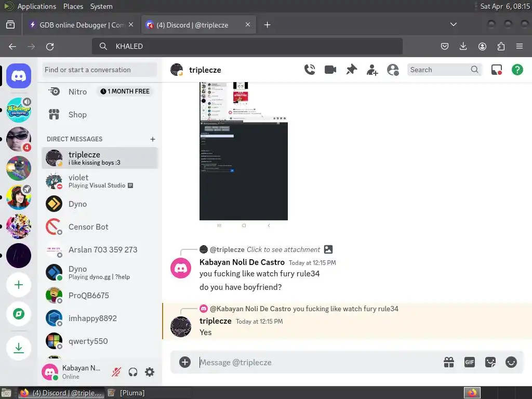Viewport: 532px width, 399px height.
Task: Open emoji picker
Action: click(x=511, y=362)
